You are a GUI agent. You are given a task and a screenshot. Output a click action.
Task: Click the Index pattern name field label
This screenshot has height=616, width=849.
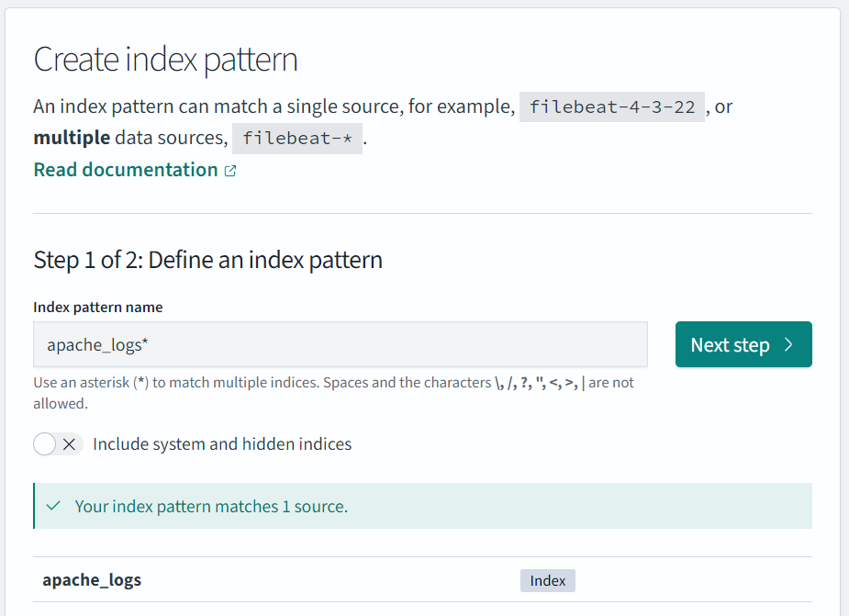coord(97,308)
